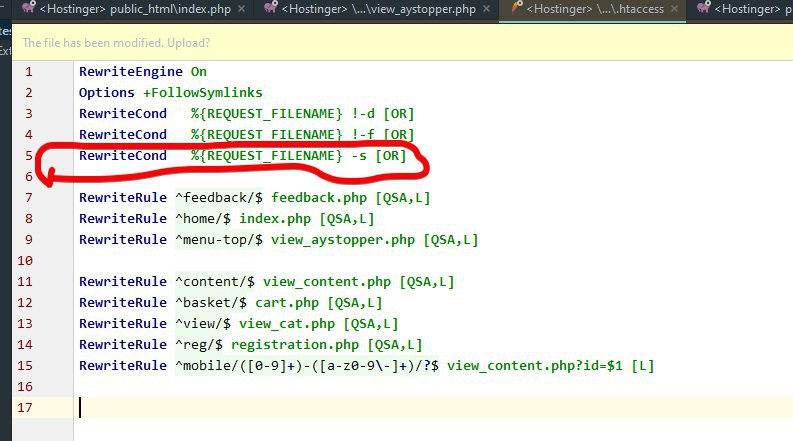Viewport: 793px width, 441px height.
Task: Click '^basket/$' pattern on line 12
Action: [x=210, y=303]
